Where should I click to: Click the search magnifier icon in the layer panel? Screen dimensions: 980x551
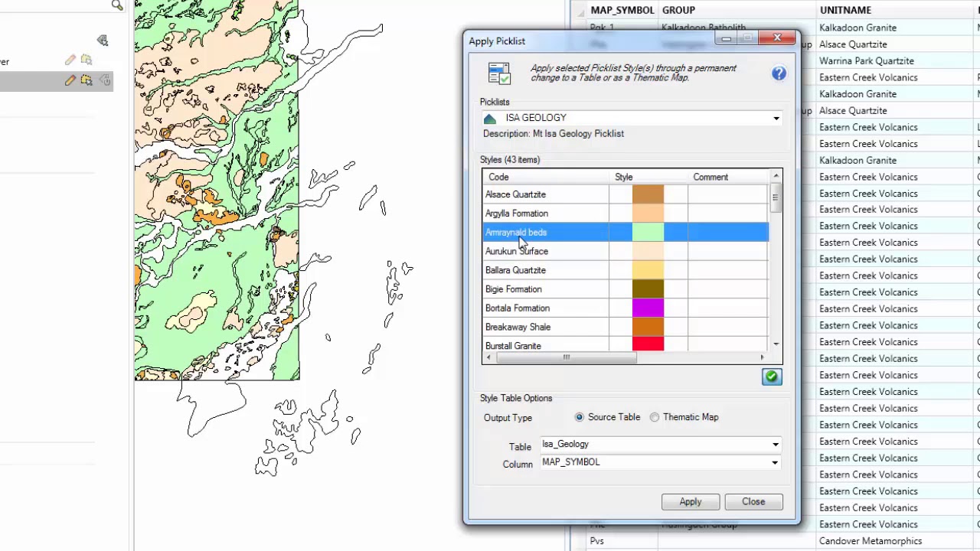[x=117, y=6]
